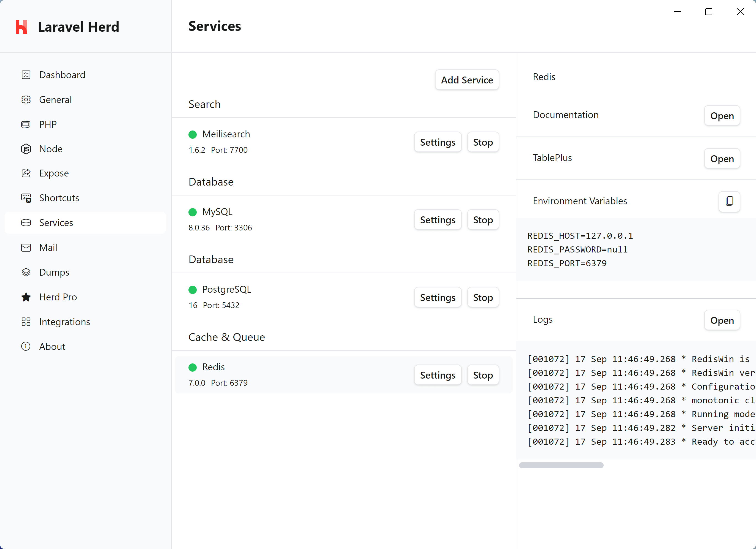The image size is (756, 549).
Task: Select Services in the sidebar
Action: [56, 222]
